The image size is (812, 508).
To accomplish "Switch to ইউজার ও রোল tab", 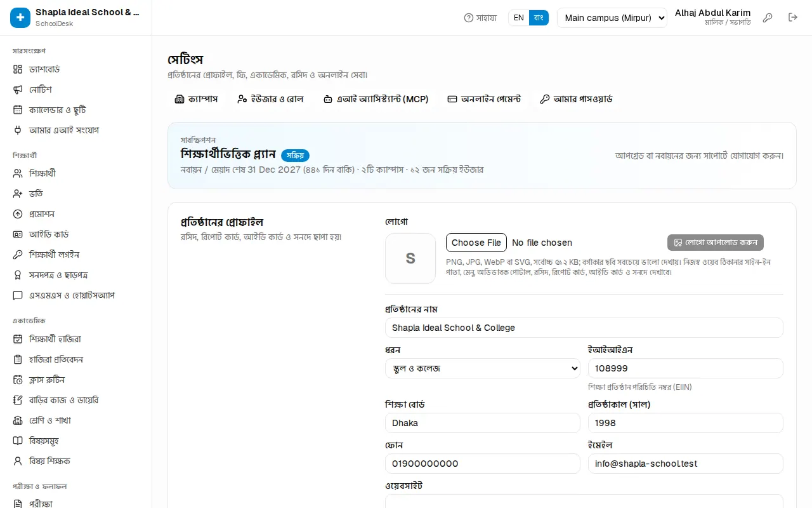I will pos(270,99).
